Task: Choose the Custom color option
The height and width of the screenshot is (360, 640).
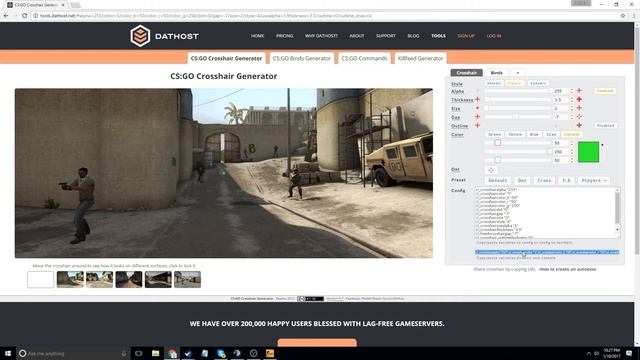Action: tap(571, 134)
